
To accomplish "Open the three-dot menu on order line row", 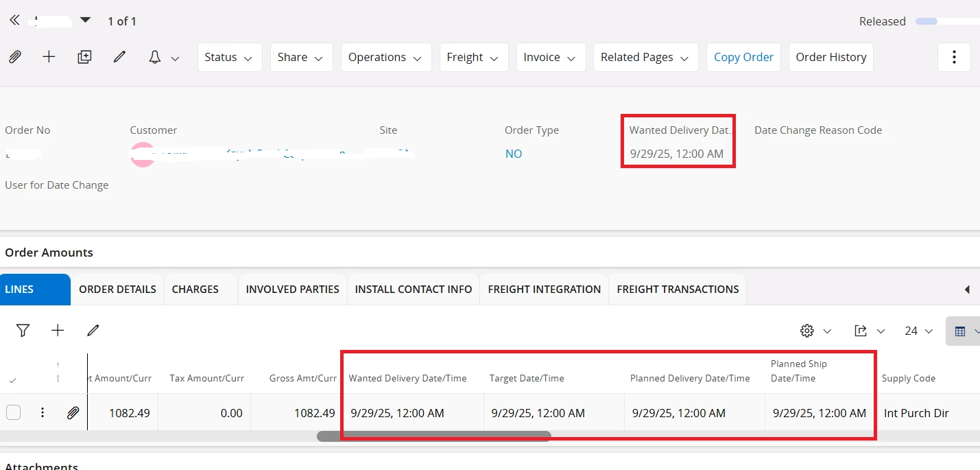I will (43, 412).
